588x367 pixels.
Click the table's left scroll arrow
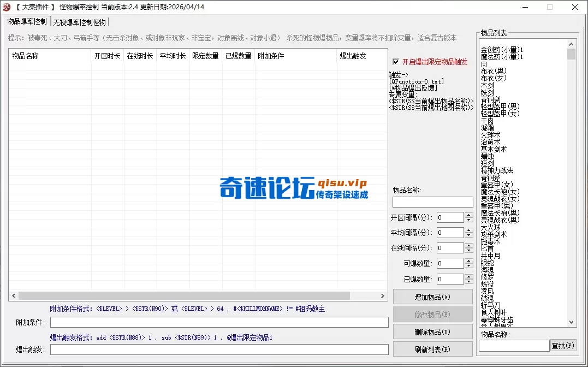point(14,295)
